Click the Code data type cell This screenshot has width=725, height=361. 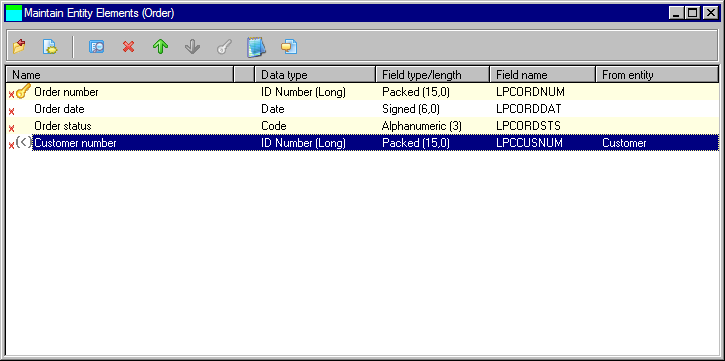pyautogui.click(x=274, y=126)
